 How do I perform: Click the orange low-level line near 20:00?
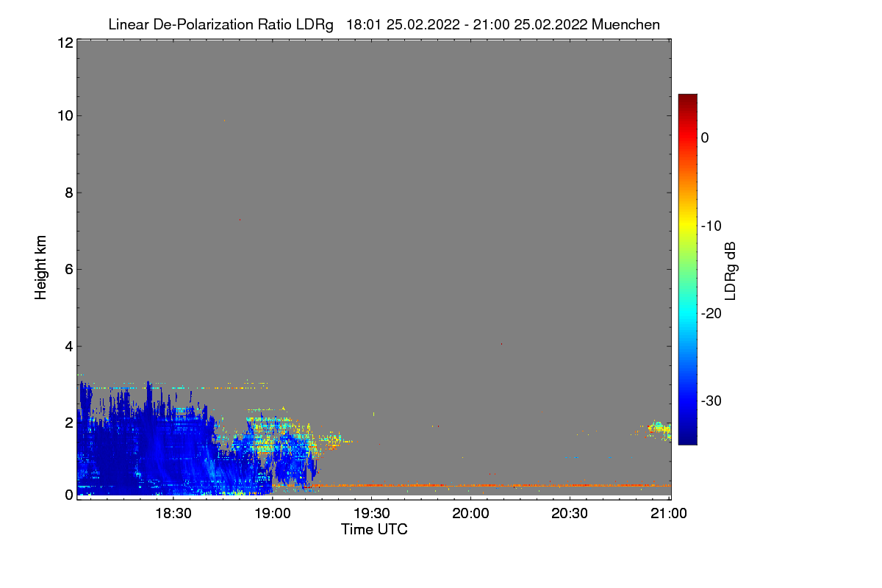tap(470, 485)
